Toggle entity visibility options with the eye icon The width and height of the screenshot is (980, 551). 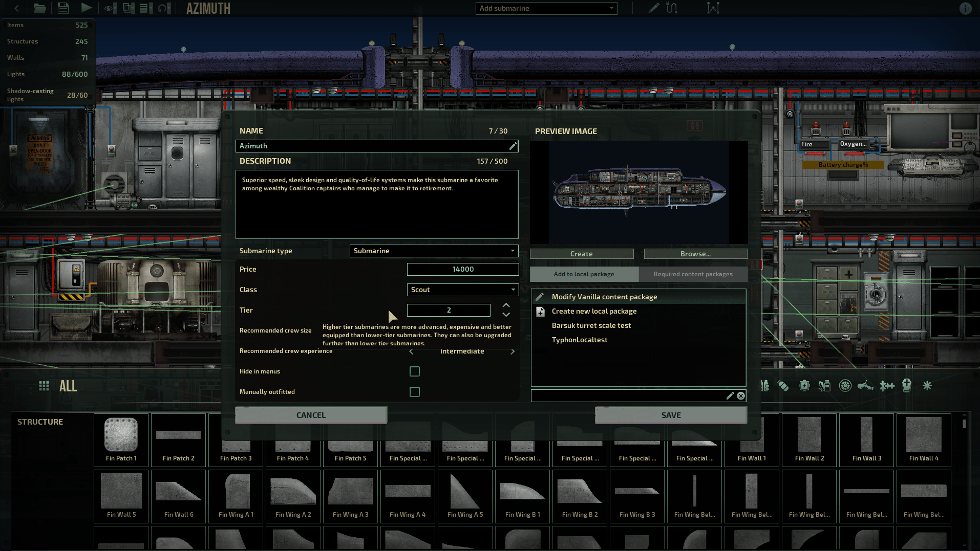(x=109, y=8)
